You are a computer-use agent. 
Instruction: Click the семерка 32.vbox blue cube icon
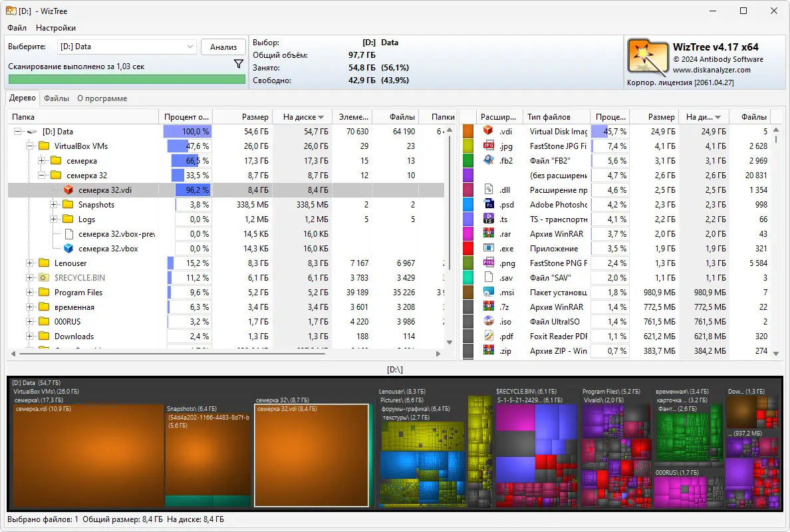click(68, 248)
